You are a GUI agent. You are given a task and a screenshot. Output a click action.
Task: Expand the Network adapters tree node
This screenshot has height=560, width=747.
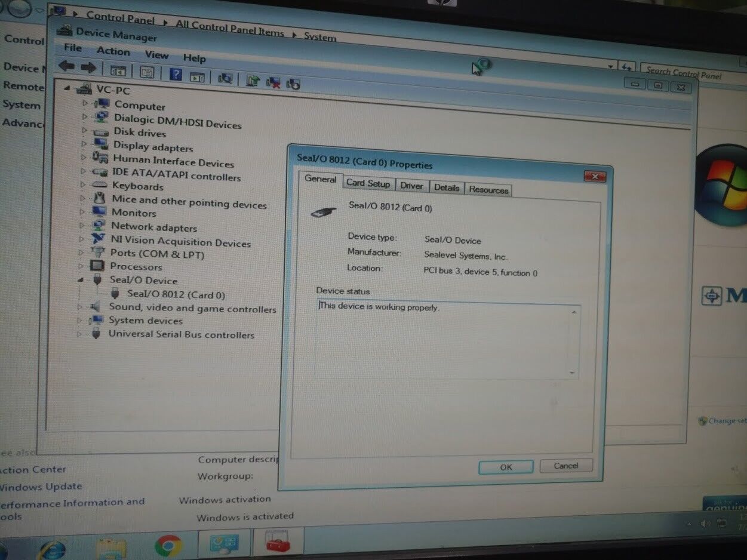[81, 225]
